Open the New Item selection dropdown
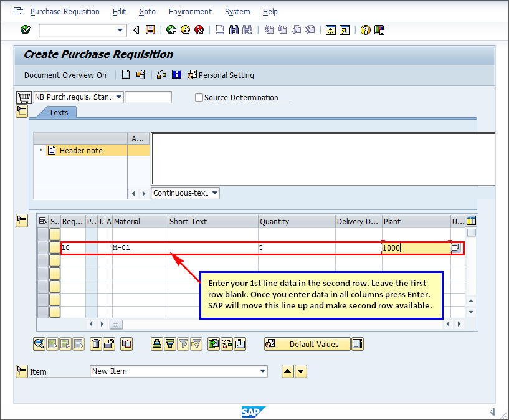Viewport: 509px width, 420px height. pyautogui.click(x=262, y=371)
